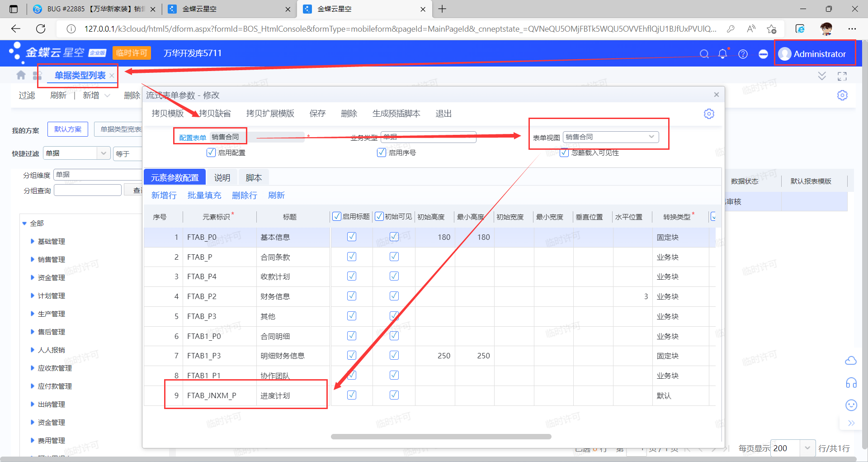Open the 新增 dropdown arrow
Viewport: 868px width, 462px height.
pos(107,95)
